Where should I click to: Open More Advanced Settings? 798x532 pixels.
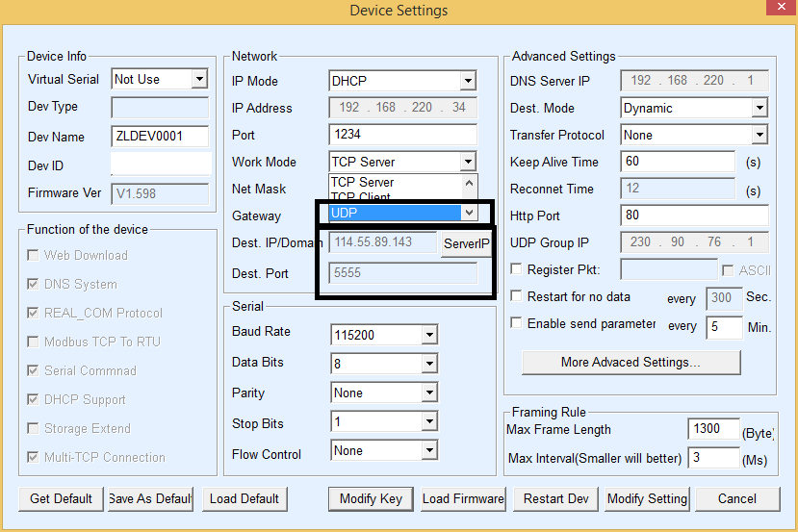(x=631, y=363)
